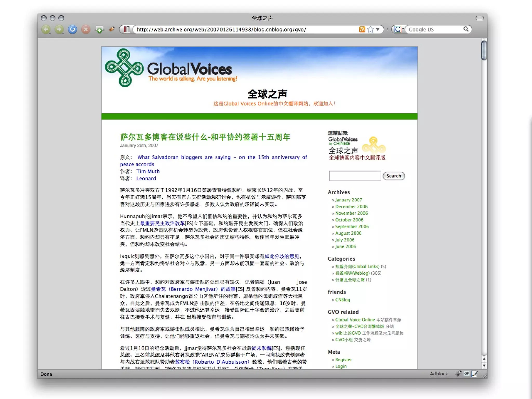Click the scrollbar down arrow

484,366
